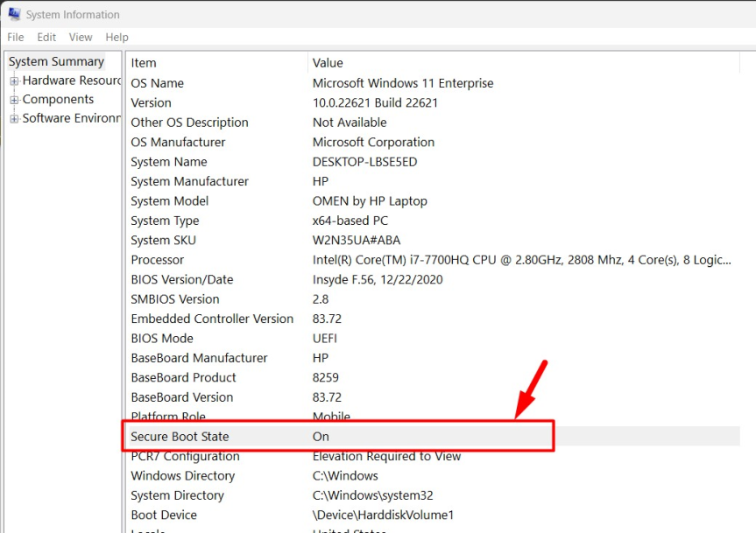The width and height of the screenshot is (756, 533).
Task: Expand the Components tree node
Action: point(14,100)
